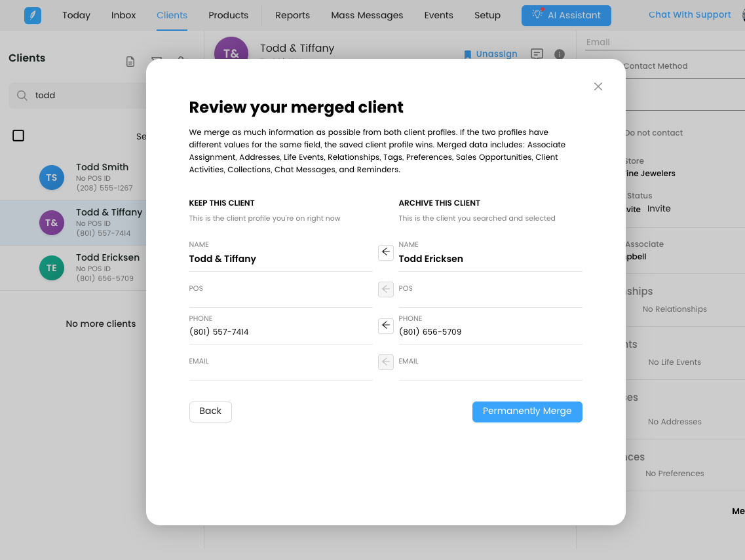Screen dimensions: 745x560
Task: Click the Invite status link
Action: pyautogui.click(x=659, y=208)
